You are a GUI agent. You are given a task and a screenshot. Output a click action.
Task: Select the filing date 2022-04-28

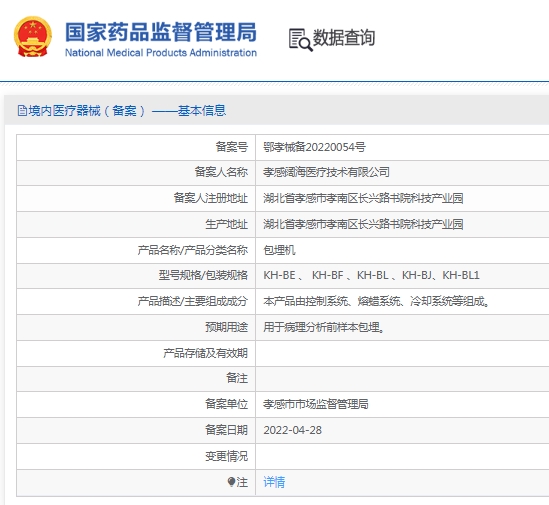pos(292,430)
